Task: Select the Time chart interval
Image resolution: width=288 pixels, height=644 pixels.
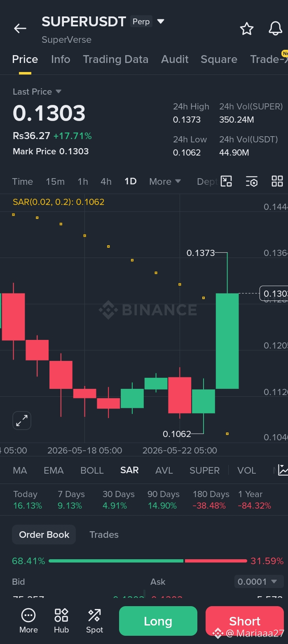Action: tap(23, 181)
